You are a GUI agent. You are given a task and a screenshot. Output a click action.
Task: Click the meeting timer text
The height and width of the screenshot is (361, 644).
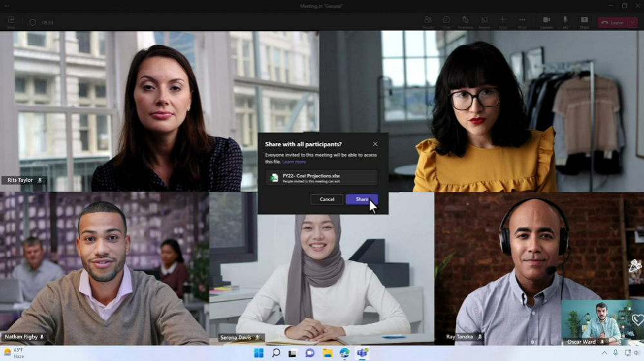[47, 23]
